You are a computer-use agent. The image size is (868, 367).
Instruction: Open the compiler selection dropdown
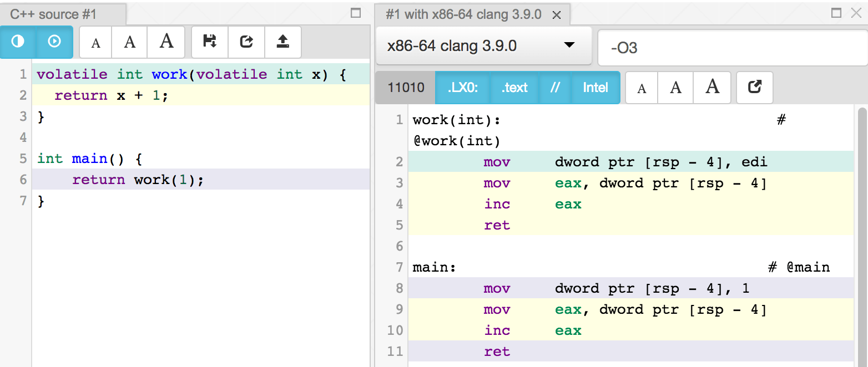click(x=568, y=46)
